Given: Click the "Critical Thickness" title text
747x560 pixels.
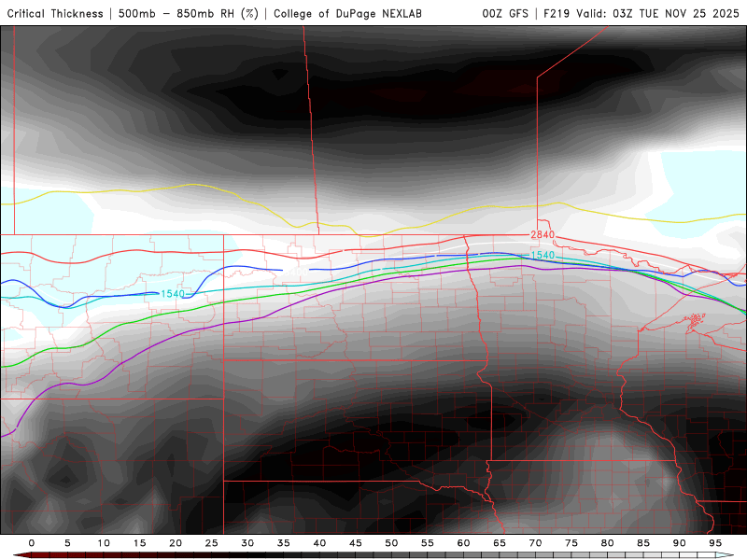Looking at the screenshot, I should 55,14.
